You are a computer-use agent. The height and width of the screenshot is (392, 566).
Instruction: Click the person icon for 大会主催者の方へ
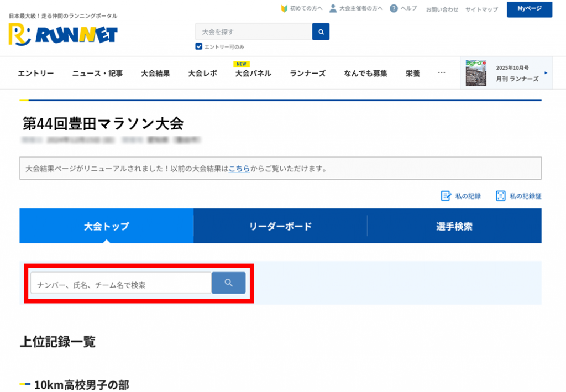click(x=333, y=9)
